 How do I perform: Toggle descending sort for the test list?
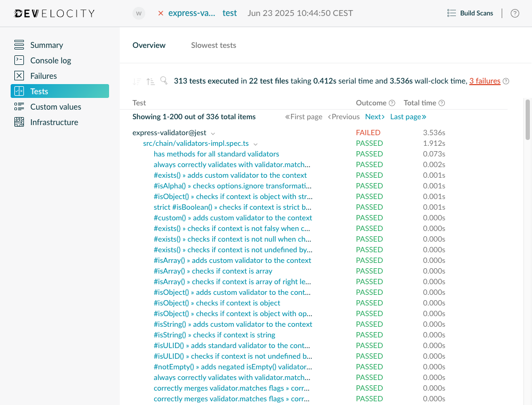coord(136,81)
